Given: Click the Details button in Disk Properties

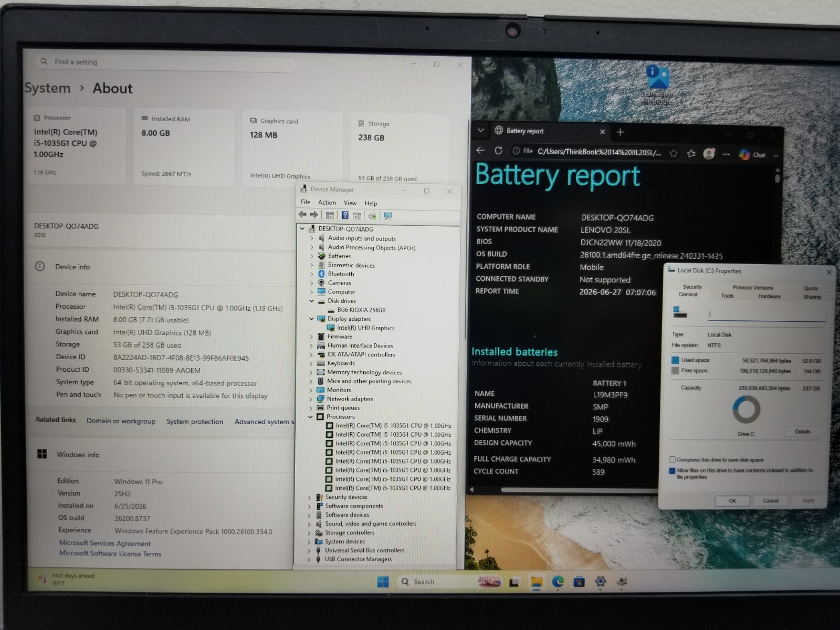Looking at the screenshot, I should pos(802,432).
